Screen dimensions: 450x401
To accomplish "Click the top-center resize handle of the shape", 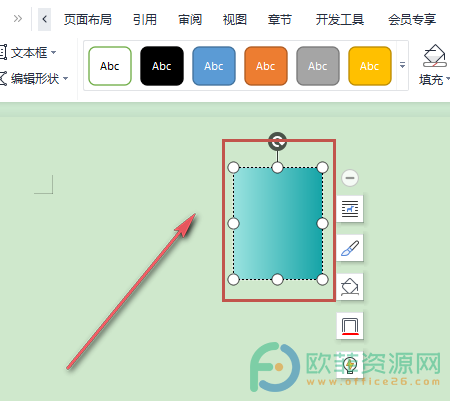I will (277, 167).
